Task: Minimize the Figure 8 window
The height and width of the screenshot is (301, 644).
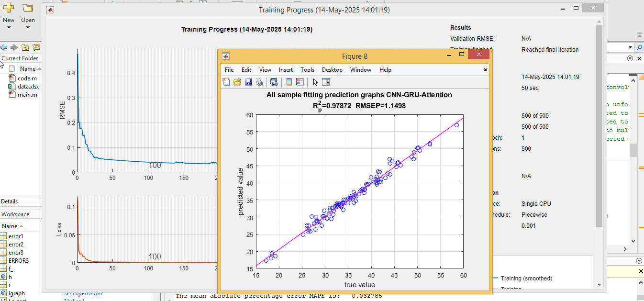Action: click(449, 56)
